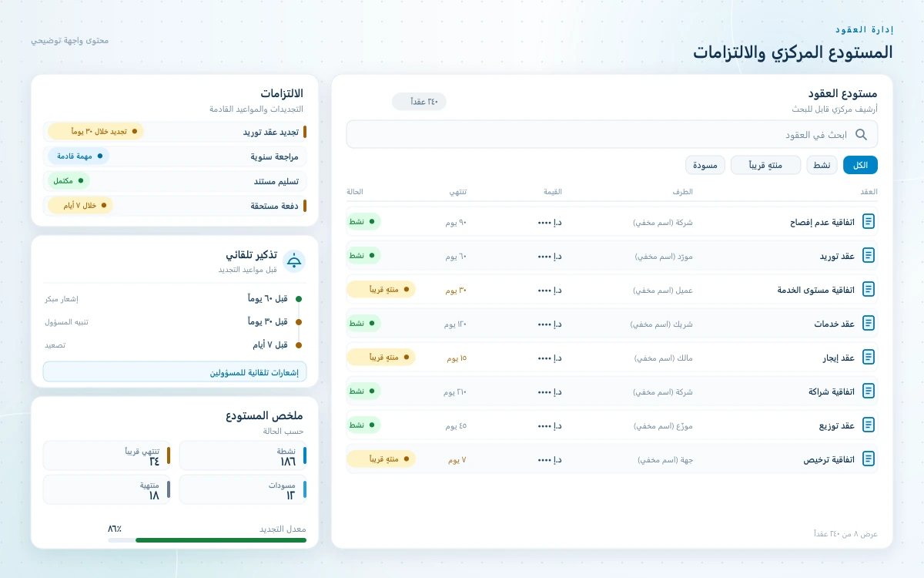Focus the ابحث في العقود search field

[612, 134]
